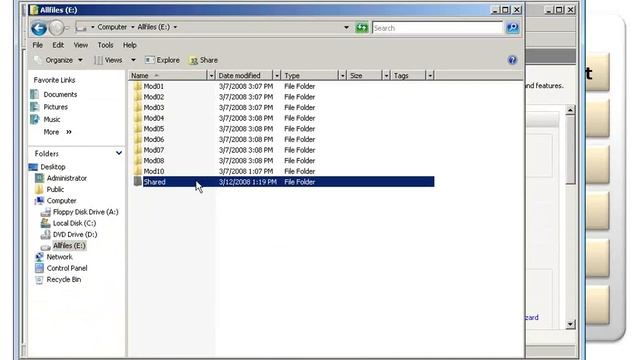
Task: Click the search magnifier button
Action: coord(512,27)
